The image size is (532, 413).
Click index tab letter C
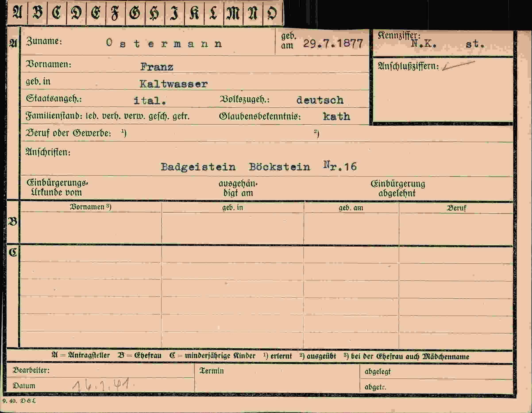[56, 12]
